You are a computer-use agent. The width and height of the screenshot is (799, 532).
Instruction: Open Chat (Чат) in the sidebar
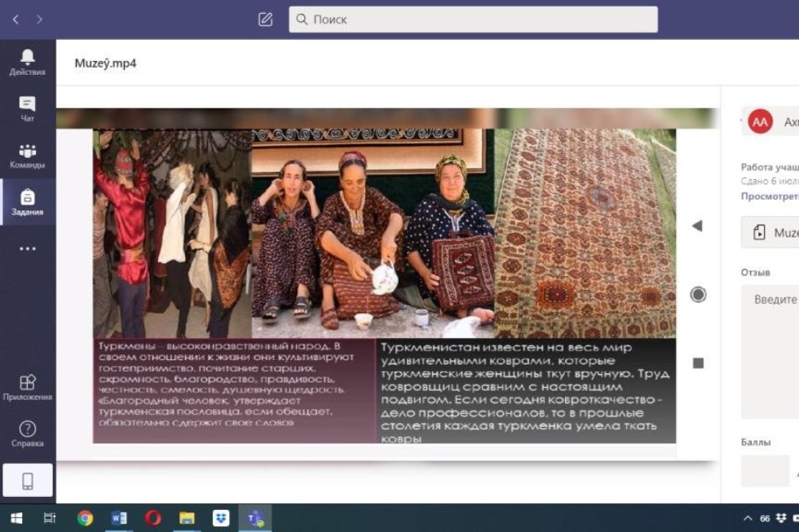[x=28, y=108]
